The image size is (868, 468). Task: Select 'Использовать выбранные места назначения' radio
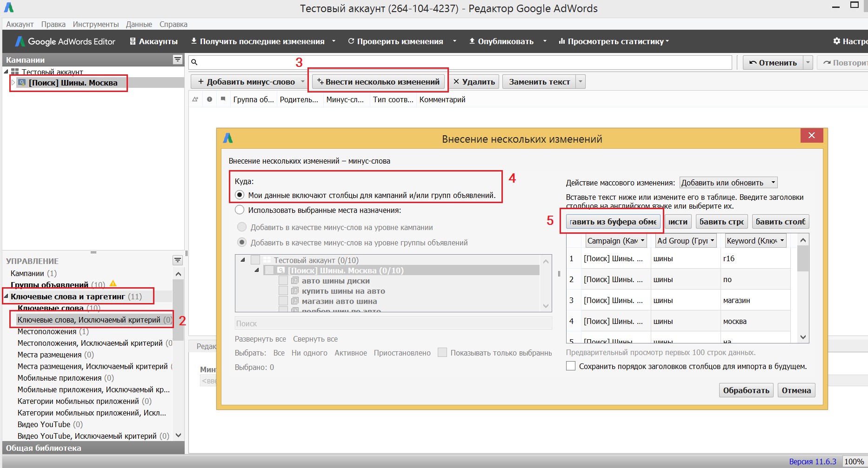pos(240,210)
